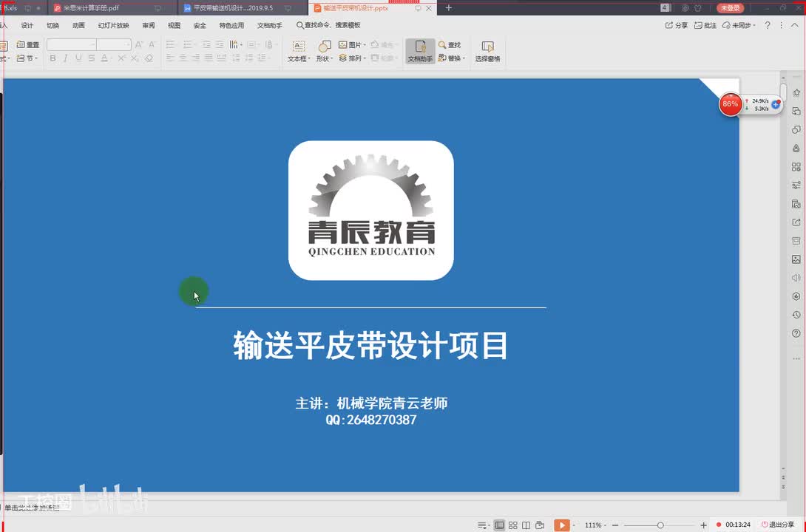
Task: Open the 未同步 sync dropdown
Action: [x=739, y=25]
